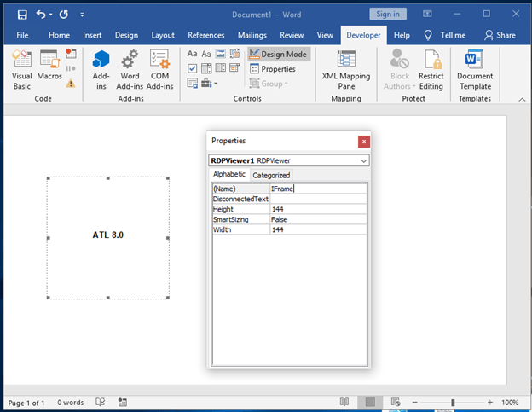
Task: Insert a Picture content control
Action: (220, 54)
